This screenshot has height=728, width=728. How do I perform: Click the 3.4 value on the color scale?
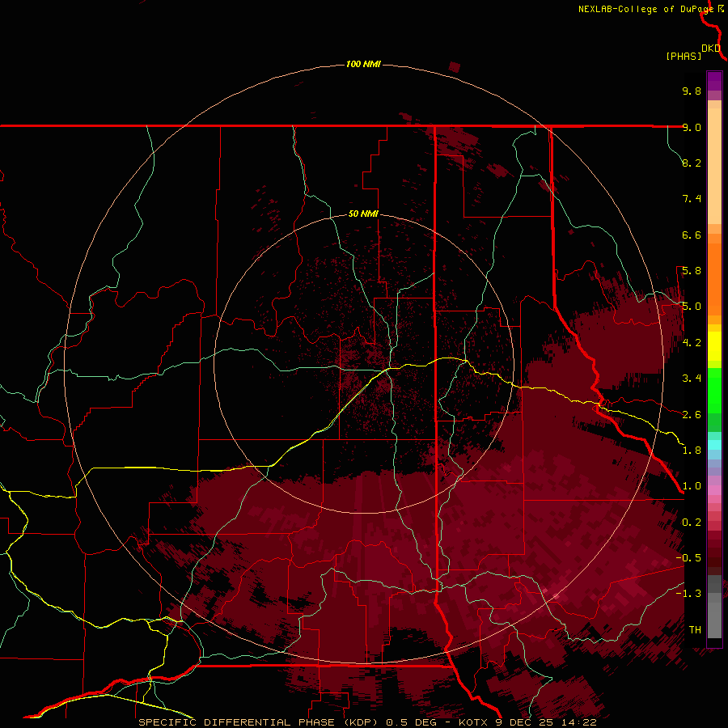click(x=692, y=379)
